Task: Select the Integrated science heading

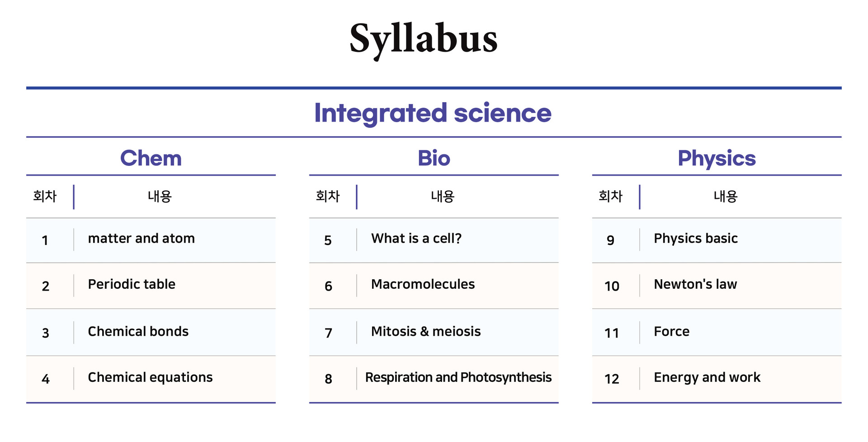Action: 433,113
